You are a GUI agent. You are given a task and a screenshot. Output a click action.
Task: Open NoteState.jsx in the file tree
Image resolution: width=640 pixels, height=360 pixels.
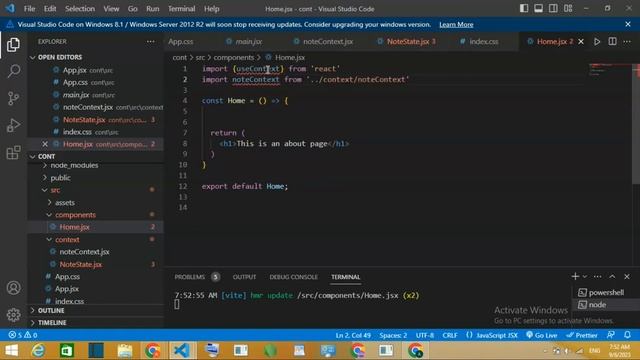click(x=80, y=264)
